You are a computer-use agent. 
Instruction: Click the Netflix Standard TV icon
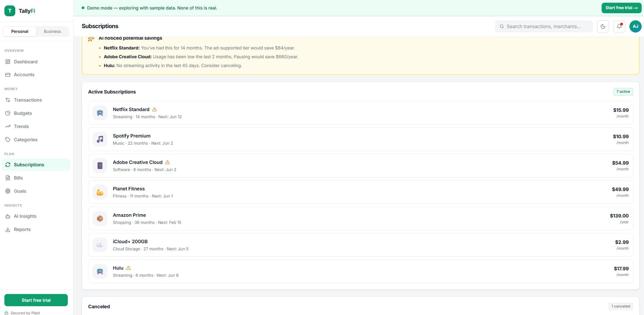(x=100, y=113)
